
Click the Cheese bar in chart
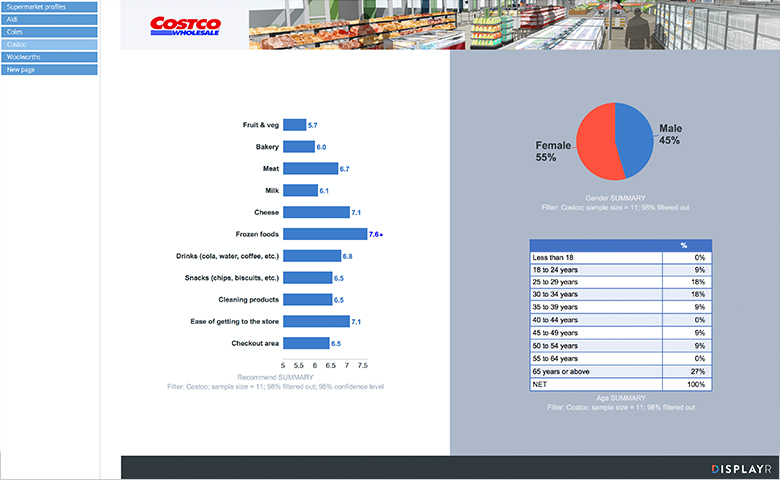coord(316,212)
